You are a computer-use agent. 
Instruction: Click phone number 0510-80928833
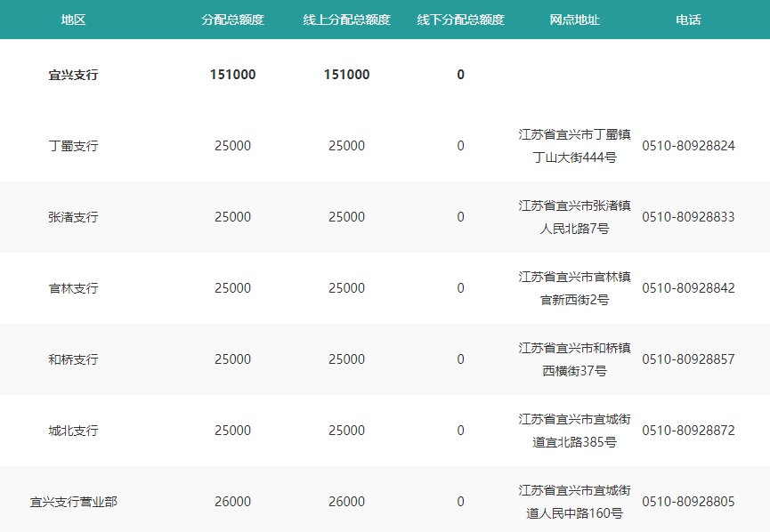(x=688, y=217)
